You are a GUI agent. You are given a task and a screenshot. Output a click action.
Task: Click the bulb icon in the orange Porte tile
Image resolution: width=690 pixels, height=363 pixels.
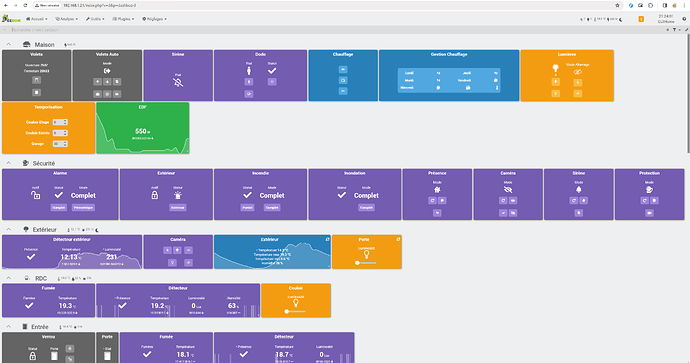click(x=366, y=255)
